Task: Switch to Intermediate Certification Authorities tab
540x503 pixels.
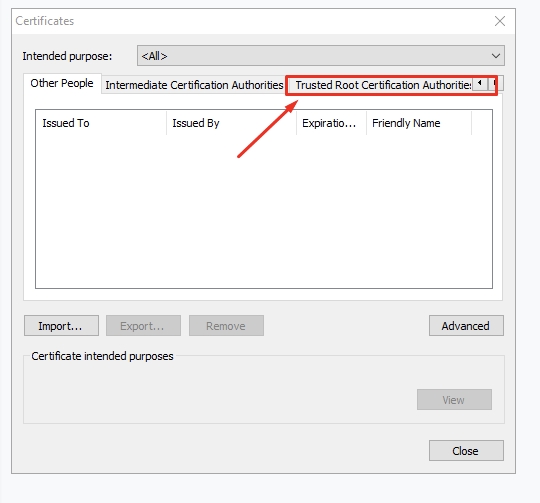Action: [194, 85]
